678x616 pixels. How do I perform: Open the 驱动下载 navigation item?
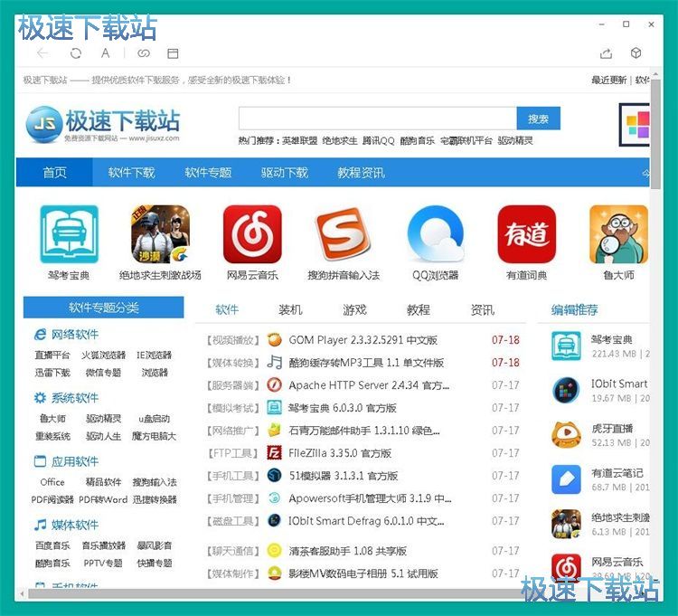[285, 173]
